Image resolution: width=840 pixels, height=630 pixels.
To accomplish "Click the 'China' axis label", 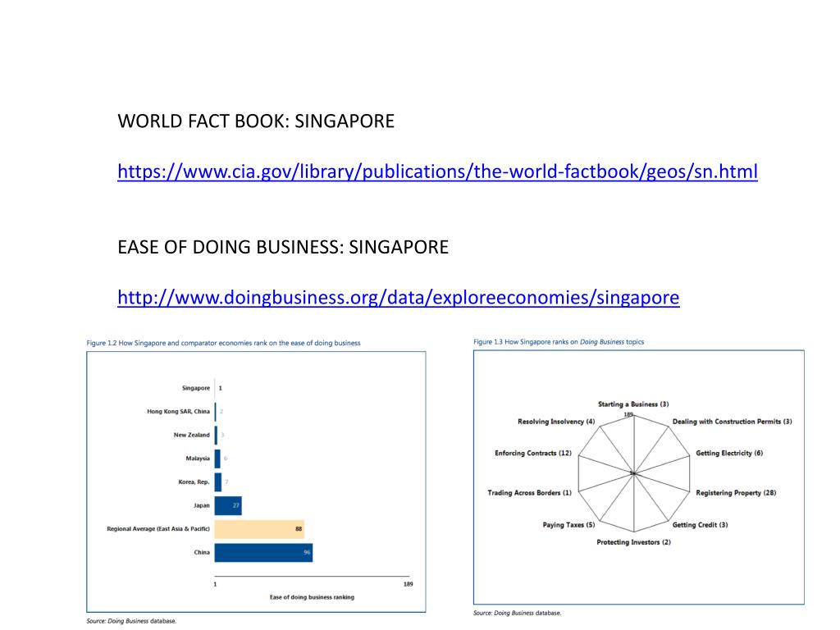I will tap(202, 552).
